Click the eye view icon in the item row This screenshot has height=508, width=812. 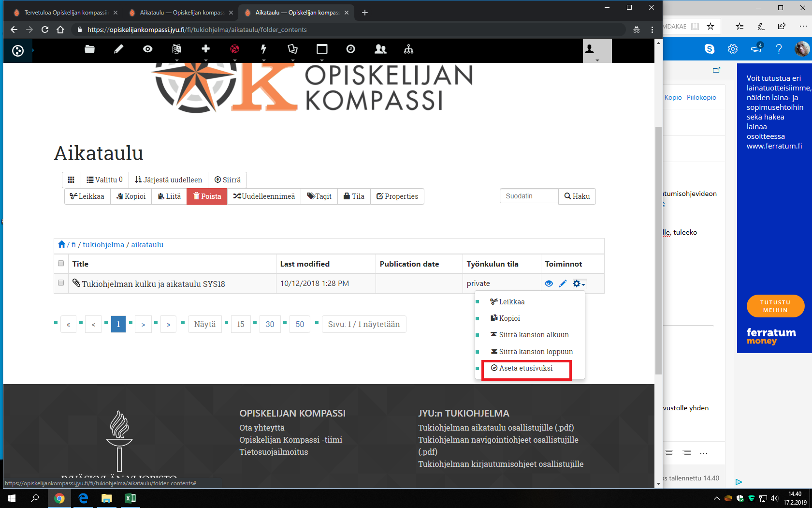[549, 284]
